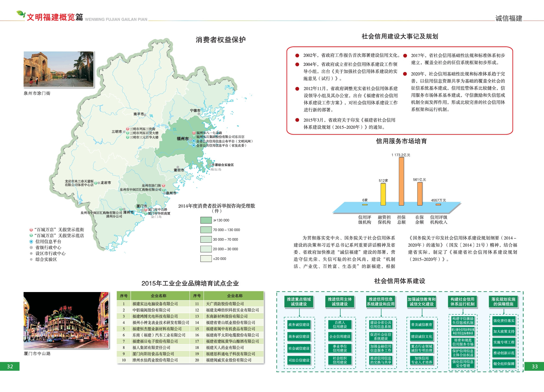Click the 龙岩市 city marker on the map
The width and height of the screenshot is (544, 392).
coord(99,183)
